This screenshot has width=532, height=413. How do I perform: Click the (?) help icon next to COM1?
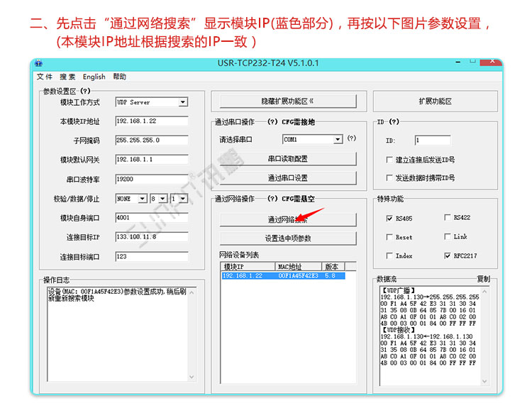[351, 139]
